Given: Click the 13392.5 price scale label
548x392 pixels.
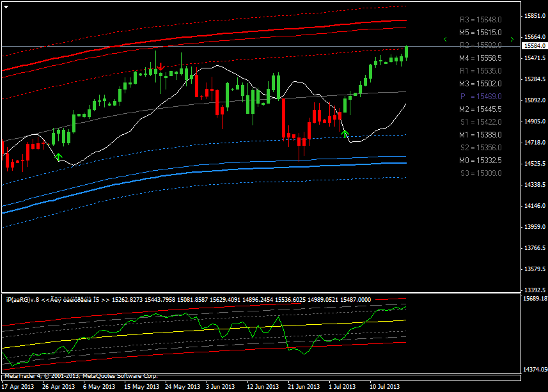Looking at the screenshot, I should [535, 290].
